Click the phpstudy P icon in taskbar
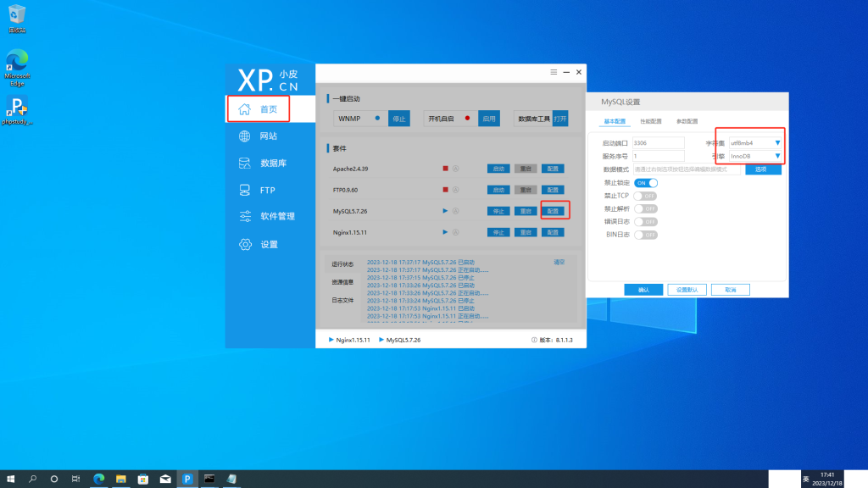868x488 pixels. [187, 479]
